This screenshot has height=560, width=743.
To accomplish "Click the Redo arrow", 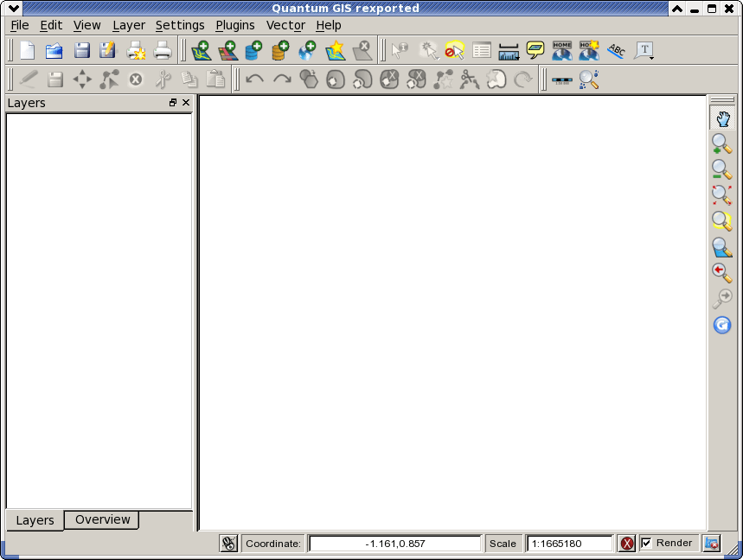I will (x=283, y=79).
